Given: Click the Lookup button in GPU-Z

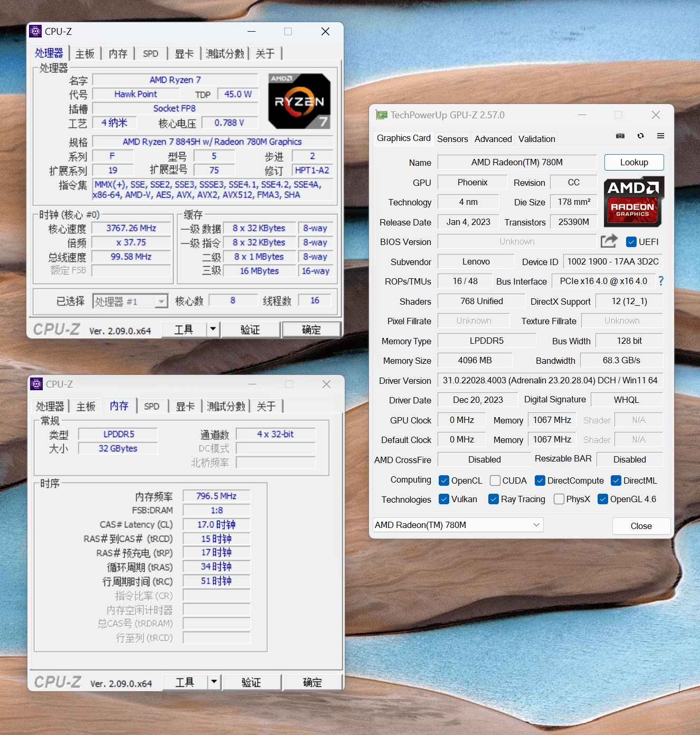Looking at the screenshot, I should 633,162.
